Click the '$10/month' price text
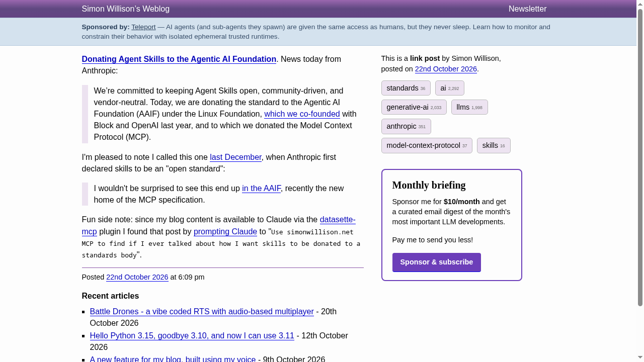 462,202
